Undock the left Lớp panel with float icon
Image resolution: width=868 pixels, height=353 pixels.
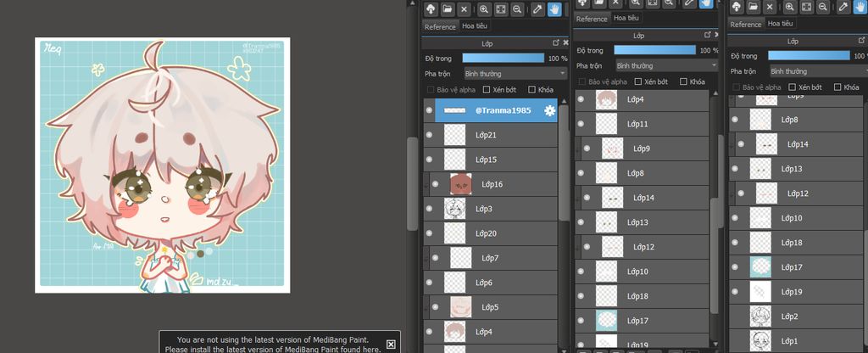point(556,42)
